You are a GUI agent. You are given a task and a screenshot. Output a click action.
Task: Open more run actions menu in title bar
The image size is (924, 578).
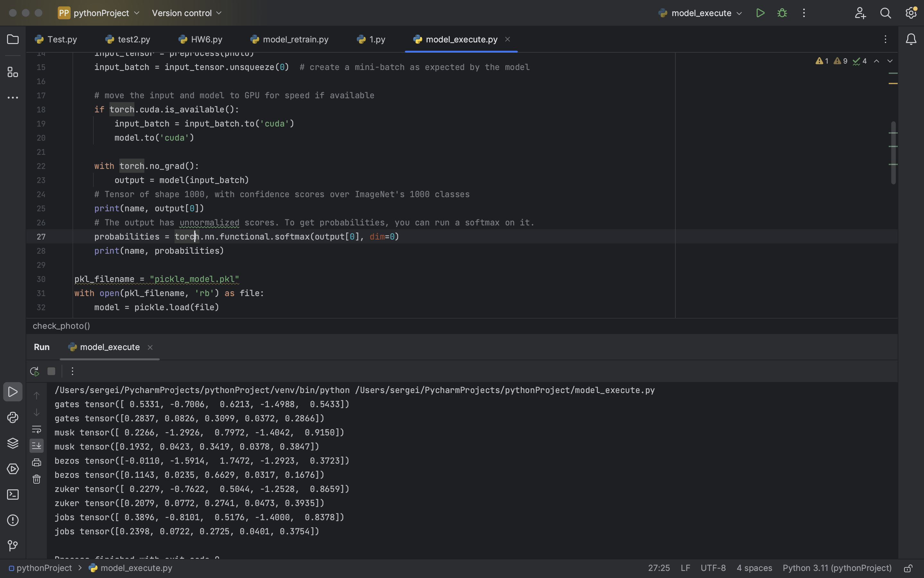click(804, 13)
